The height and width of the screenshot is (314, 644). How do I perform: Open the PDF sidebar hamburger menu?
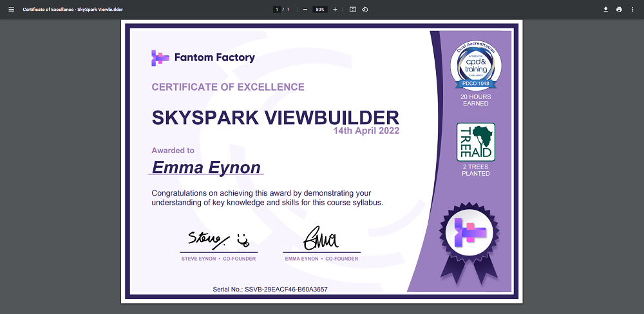coord(12,10)
